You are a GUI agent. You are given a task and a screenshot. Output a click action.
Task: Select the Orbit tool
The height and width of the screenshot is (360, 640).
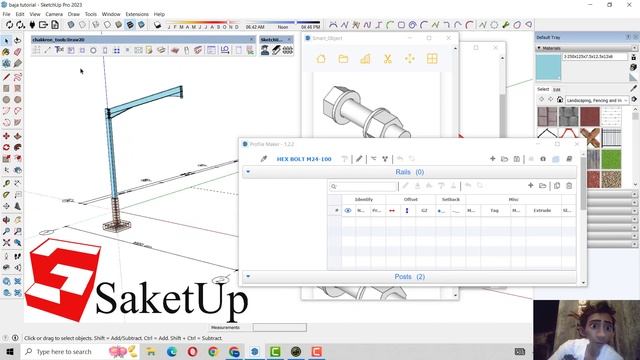click(x=6, y=220)
